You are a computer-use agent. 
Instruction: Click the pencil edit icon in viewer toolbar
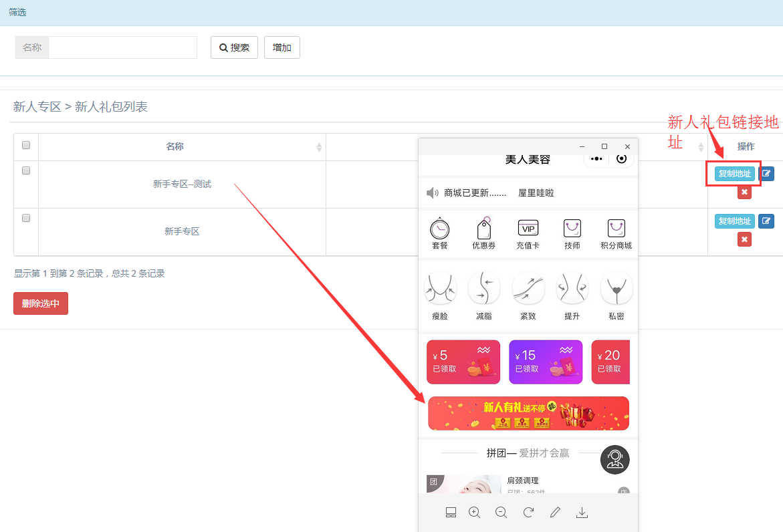click(x=555, y=513)
